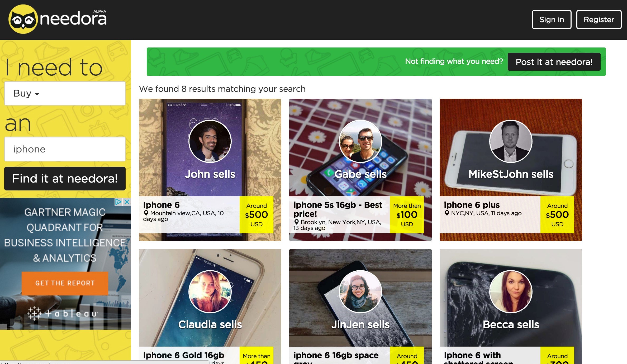Screen dimensions: 627x364
Task: Open John's seller profile avatar
Action: pyautogui.click(x=210, y=141)
